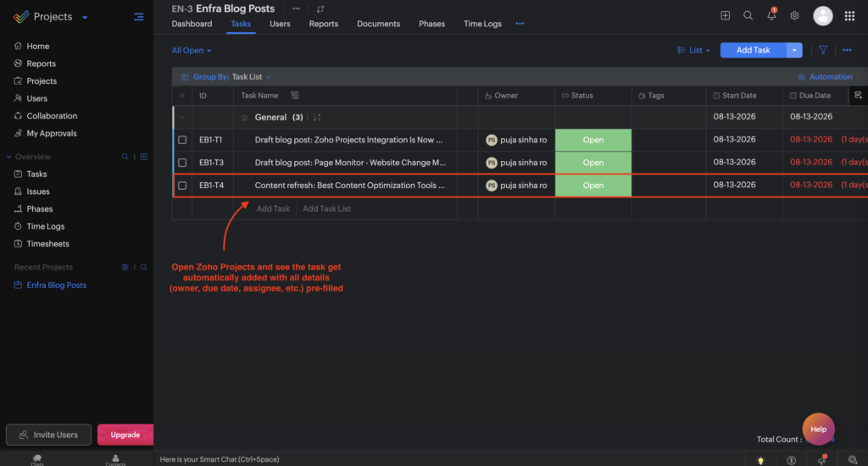Screen dimensions: 868x466
Task: Open more options ellipsis beside filter
Action: click(x=847, y=50)
